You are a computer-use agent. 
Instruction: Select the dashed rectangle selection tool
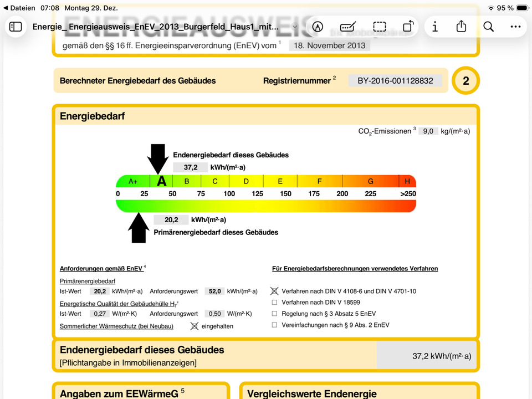click(x=379, y=27)
